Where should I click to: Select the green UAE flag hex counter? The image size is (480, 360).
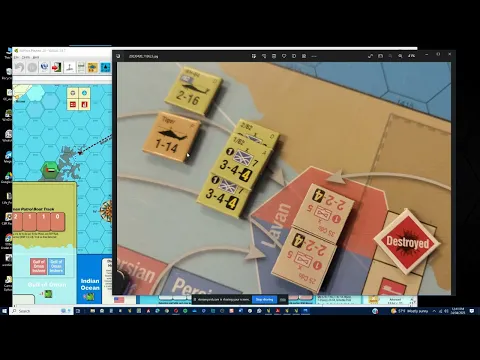point(49,170)
